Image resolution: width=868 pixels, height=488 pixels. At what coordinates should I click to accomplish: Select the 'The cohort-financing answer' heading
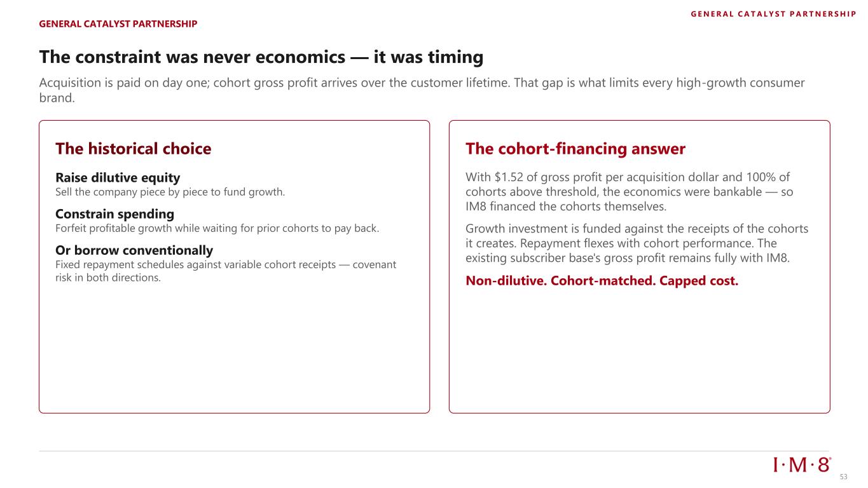[575, 149]
